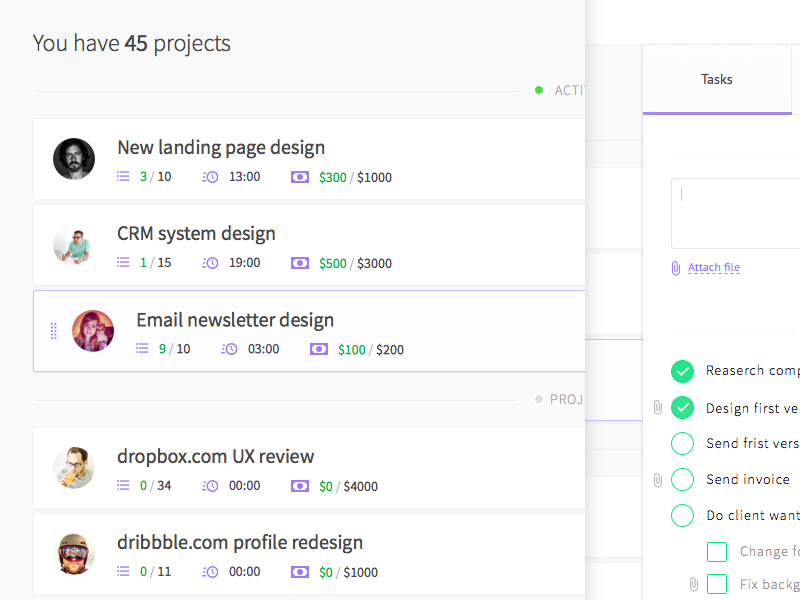800x600 pixels.
Task: Open avatar of Email newsletter design client
Action: coord(93,331)
